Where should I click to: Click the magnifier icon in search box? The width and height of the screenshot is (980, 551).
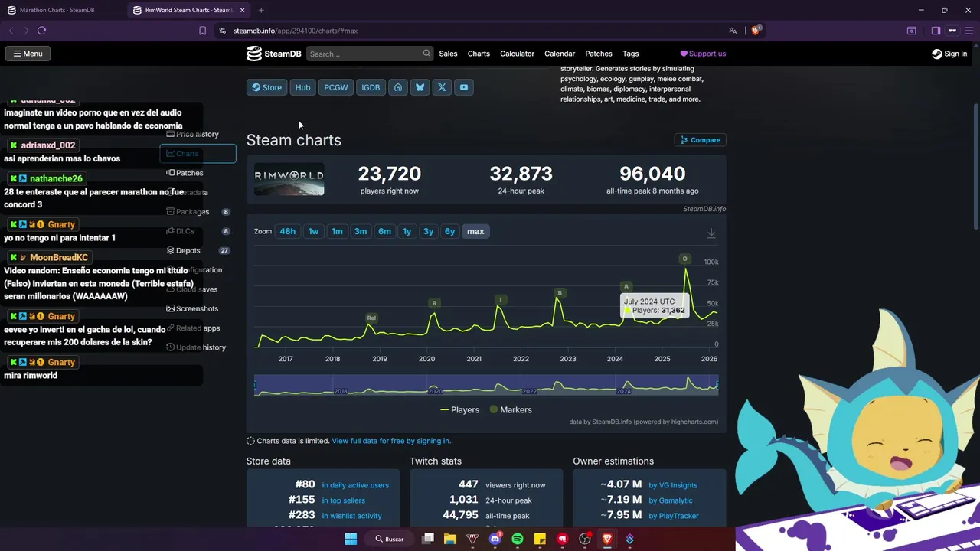pos(426,54)
